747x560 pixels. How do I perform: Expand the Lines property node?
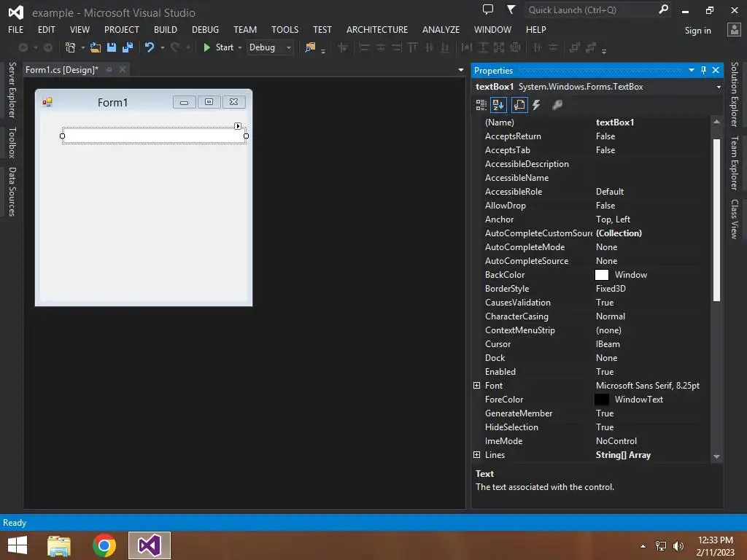click(x=477, y=455)
